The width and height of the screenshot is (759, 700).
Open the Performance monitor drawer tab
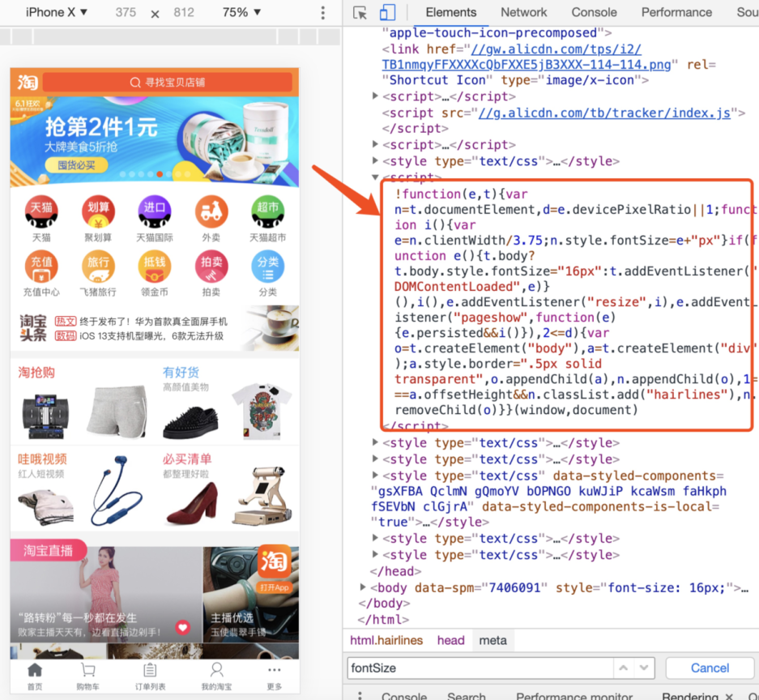(574, 696)
